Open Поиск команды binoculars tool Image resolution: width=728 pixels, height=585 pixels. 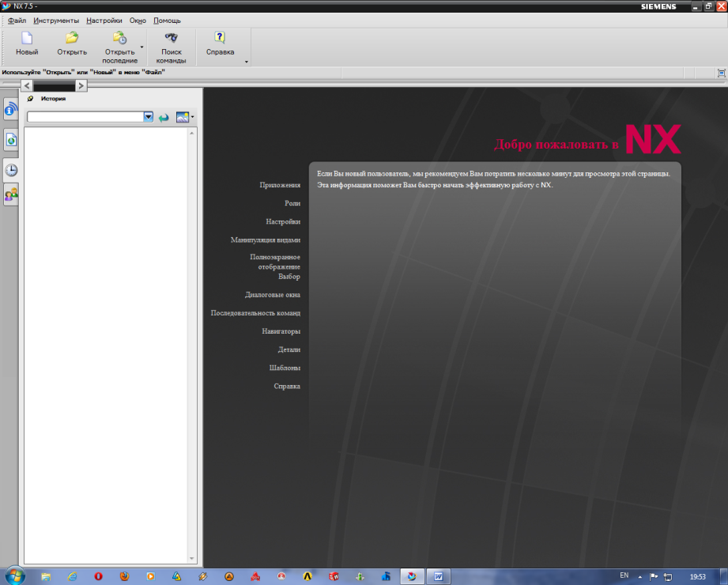pos(172,38)
